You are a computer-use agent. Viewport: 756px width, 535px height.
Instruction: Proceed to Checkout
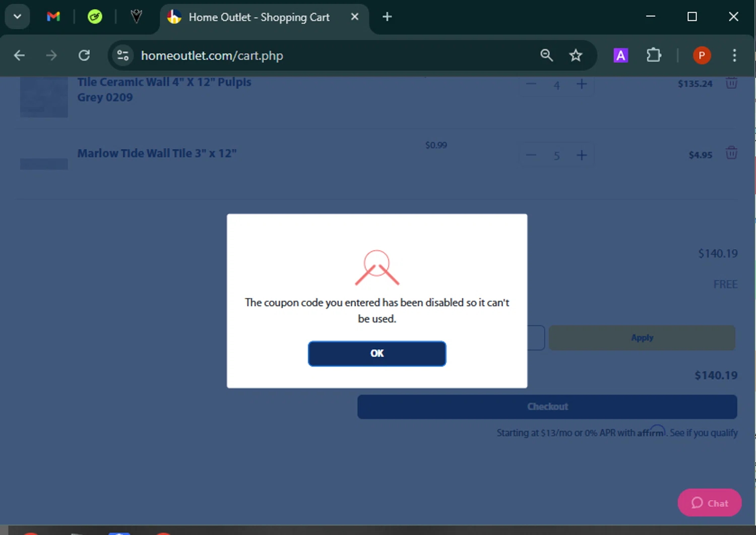[547, 406]
